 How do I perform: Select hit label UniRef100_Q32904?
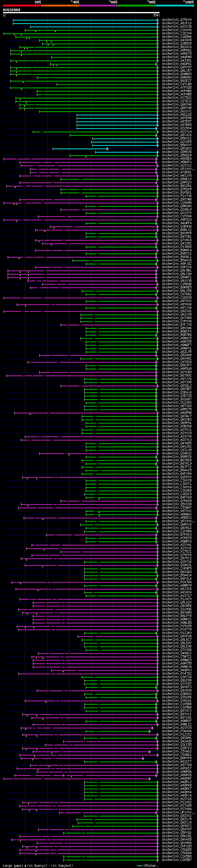(x=177, y=128)
